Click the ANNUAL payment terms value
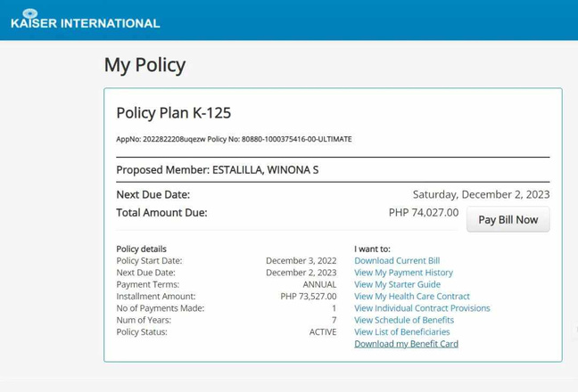578x392 pixels. pos(319,284)
